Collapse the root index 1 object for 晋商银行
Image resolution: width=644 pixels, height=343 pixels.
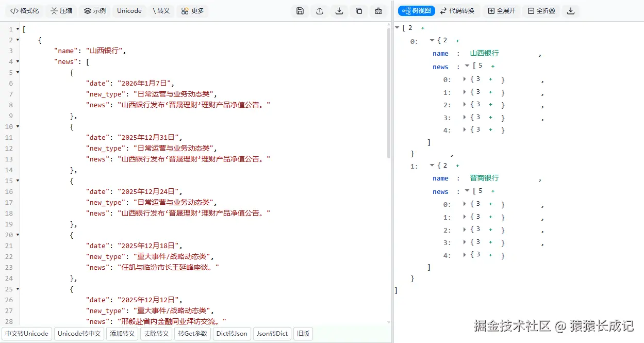coord(432,166)
